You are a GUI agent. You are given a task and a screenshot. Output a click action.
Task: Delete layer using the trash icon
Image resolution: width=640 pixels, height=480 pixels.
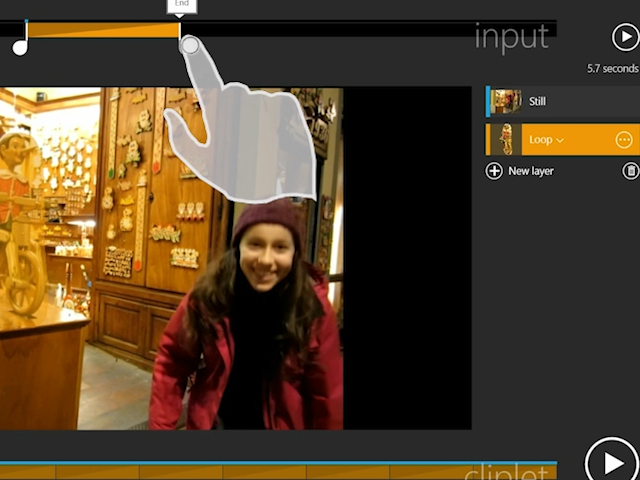tap(630, 171)
